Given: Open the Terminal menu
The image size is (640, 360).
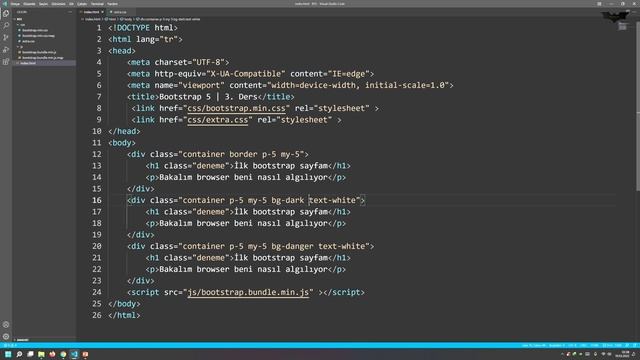Looking at the screenshot, I should click(x=97, y=4).
